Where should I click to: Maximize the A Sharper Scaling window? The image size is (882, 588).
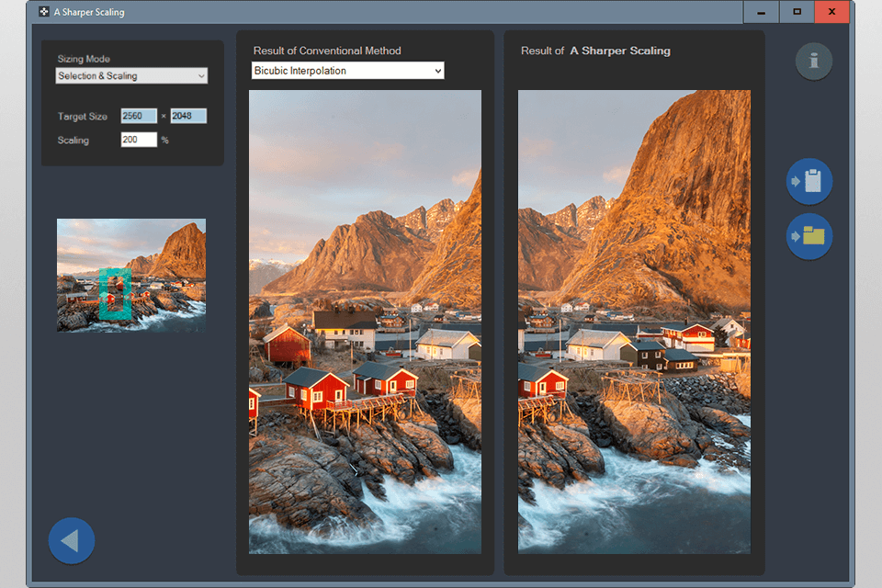pos(797,12)
